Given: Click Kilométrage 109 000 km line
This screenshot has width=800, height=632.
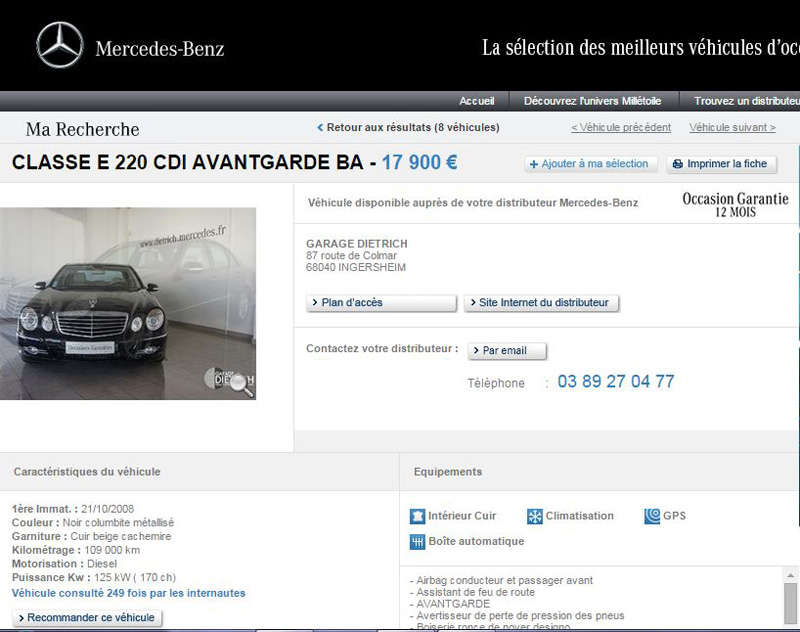Looking at the screenshot, I should (x=76, y=550).
